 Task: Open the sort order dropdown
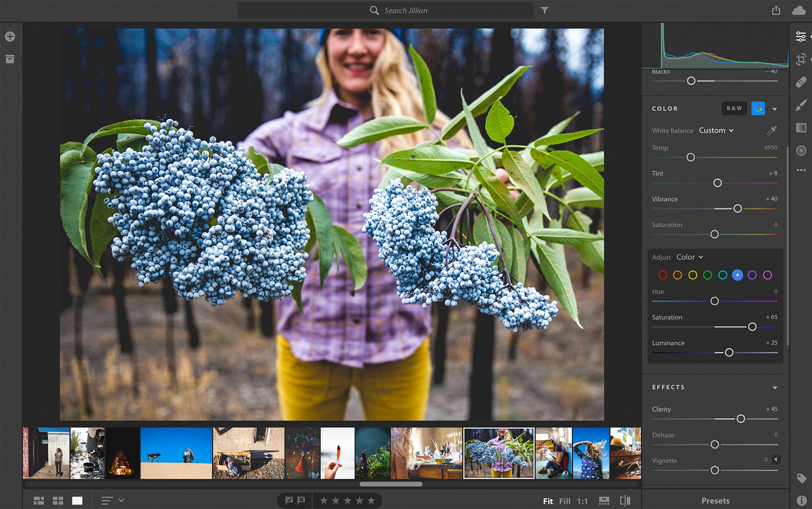pyautogui.click(x=112, y=500)
